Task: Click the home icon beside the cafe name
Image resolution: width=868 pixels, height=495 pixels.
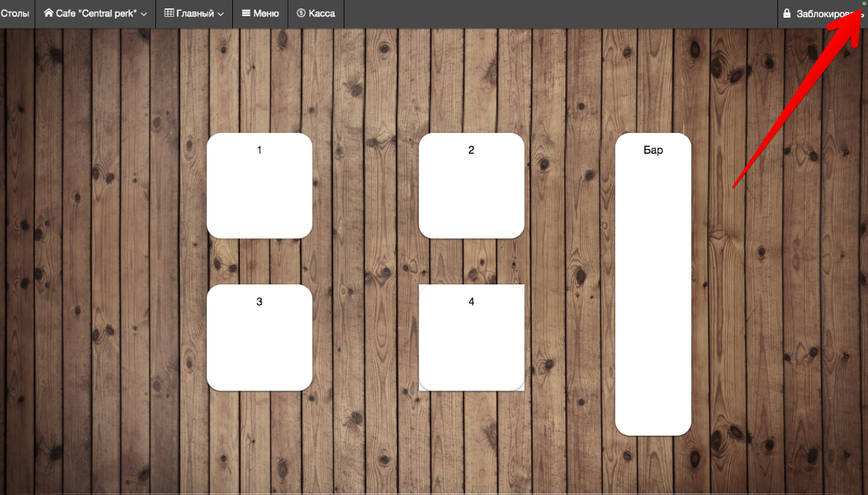Action: pos(48,13)
